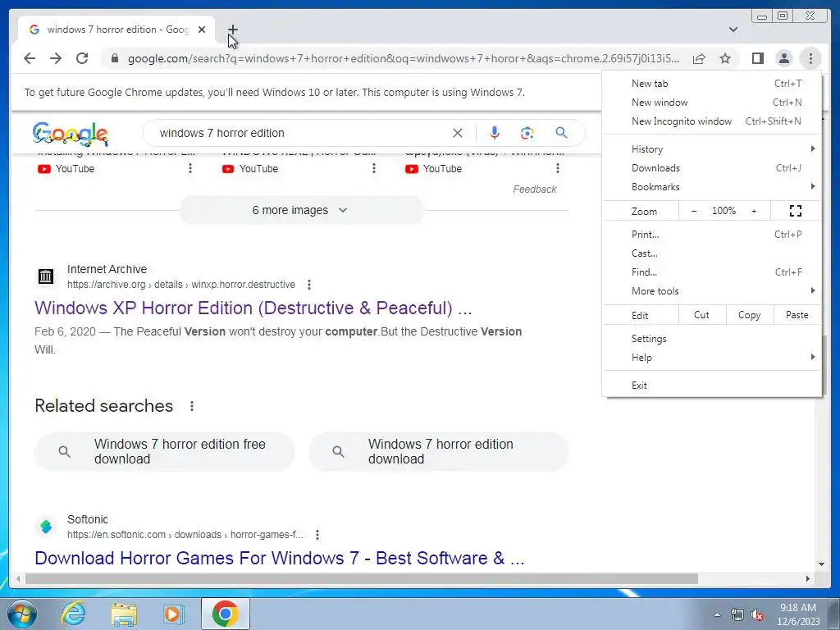Clear the Google search box with X
This screenshot has height=630, width=840.
pyautogui.click(x=458, y=133)
